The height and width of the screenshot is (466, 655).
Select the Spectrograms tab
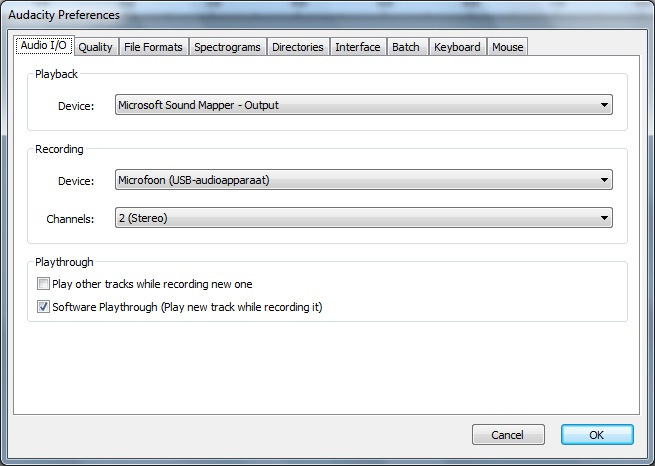(x=227, y=47)
